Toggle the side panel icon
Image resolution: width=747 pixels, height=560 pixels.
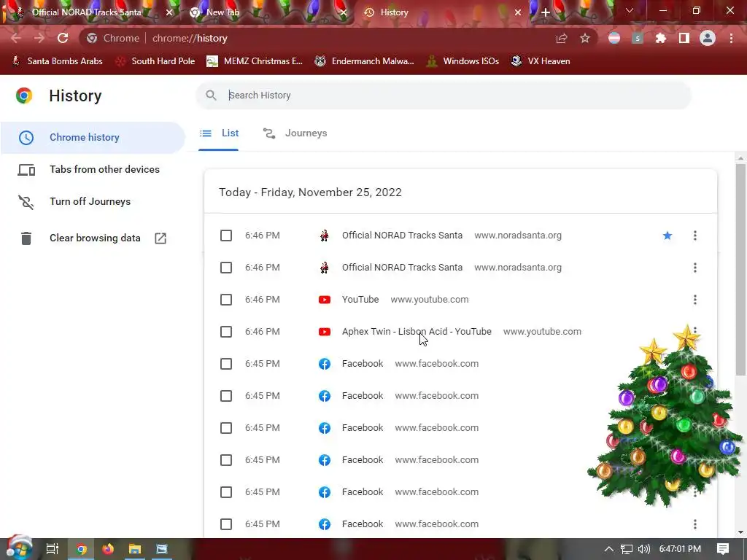(x=684, y=38)
